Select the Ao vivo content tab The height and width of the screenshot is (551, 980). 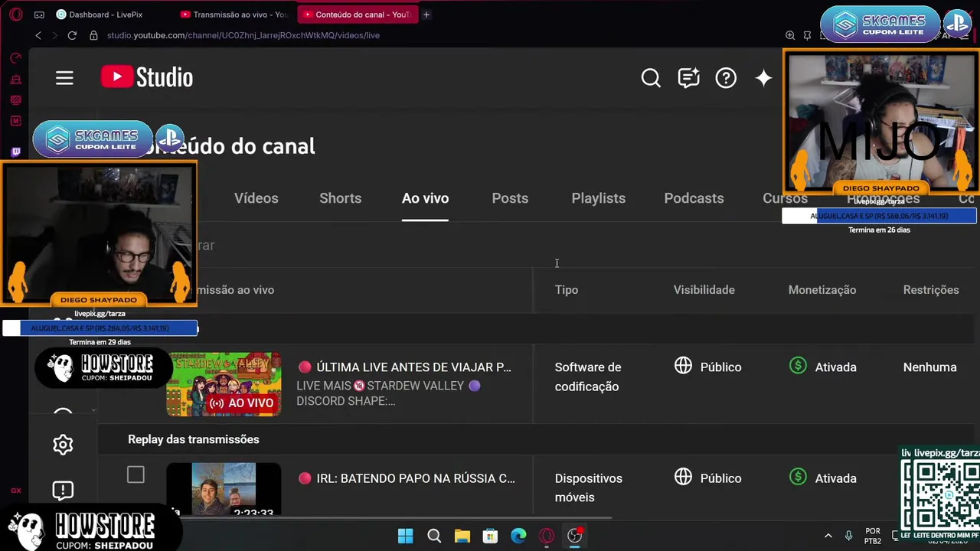425,198
